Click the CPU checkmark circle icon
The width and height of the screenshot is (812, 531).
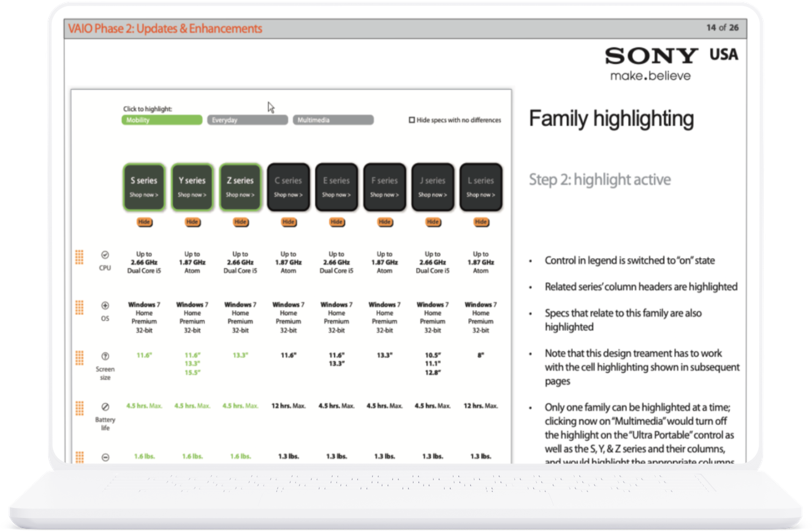tap(105, 254)
